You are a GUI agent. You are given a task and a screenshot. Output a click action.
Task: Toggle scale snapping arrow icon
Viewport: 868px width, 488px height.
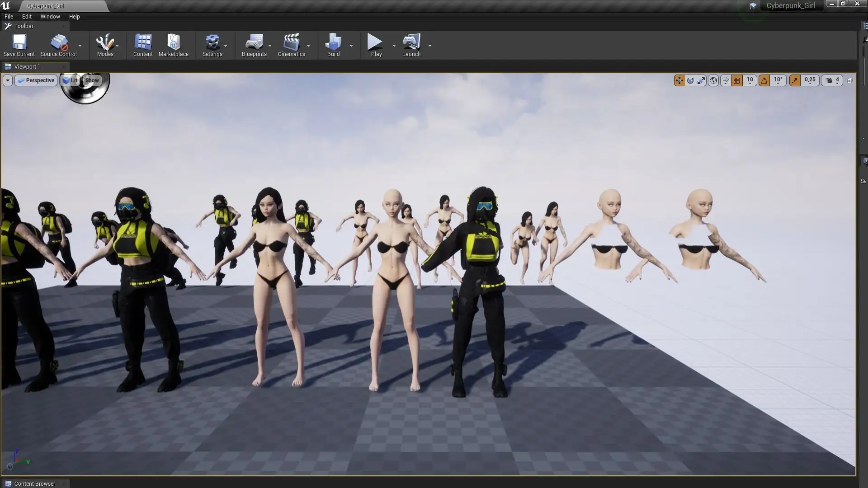tap(795, 80)
